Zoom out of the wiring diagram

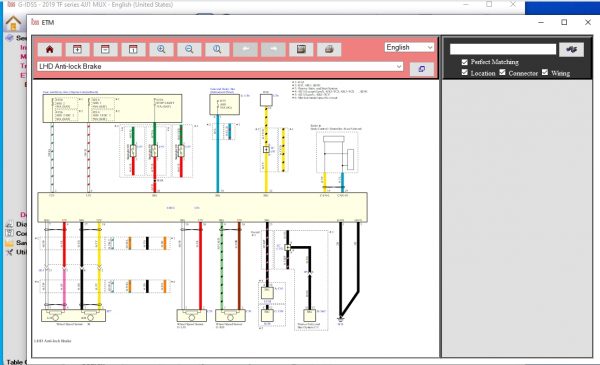tap(189, 49)
